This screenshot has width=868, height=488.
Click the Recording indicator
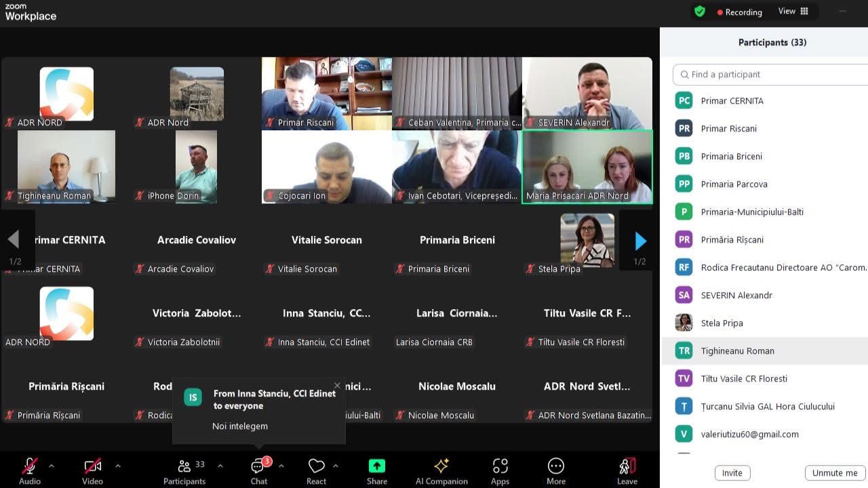tap(740, 12)
